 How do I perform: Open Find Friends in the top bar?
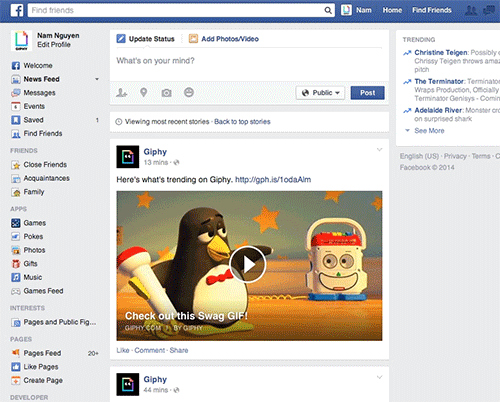coord(432,10)
